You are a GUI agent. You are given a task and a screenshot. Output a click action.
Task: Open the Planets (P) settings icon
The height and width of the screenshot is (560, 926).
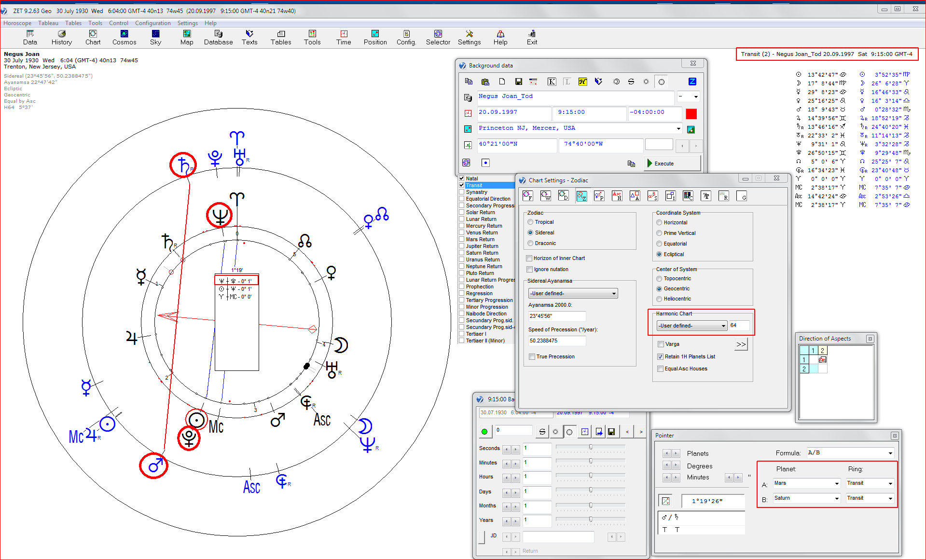[599, 196]
